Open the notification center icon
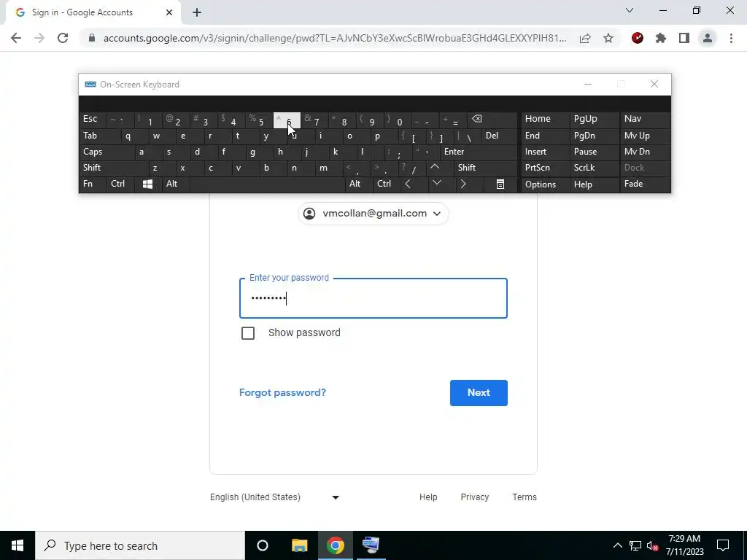 pyautogui.click(x=723, y=545)
